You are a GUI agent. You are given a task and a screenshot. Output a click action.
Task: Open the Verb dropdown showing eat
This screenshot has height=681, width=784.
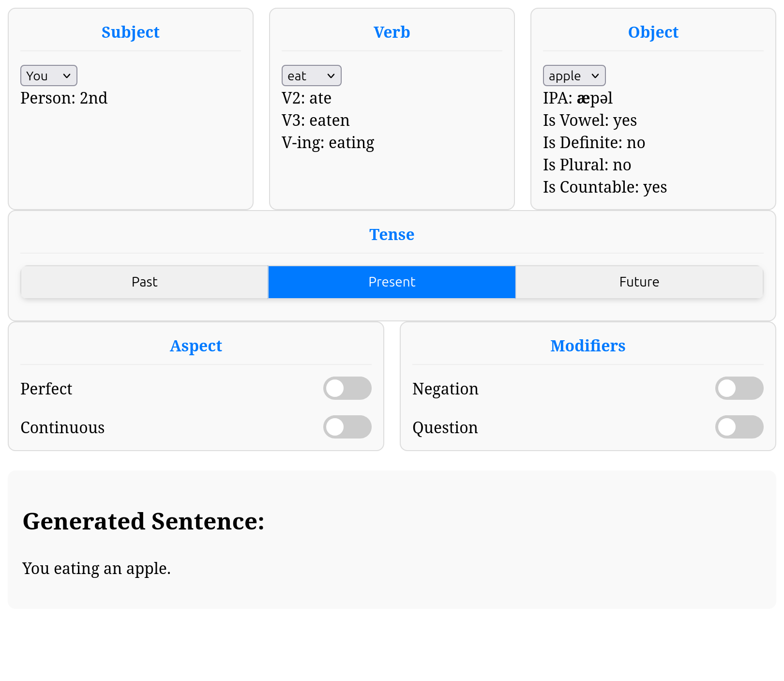click(311, 76)
